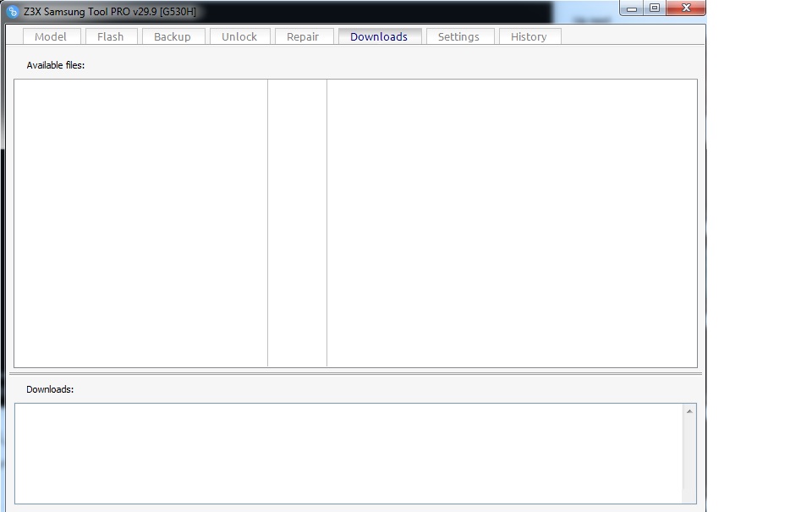Image resolution: width=812 pixels, height=512 pixels.
Task: Switch to the Model tab
Action: click(52, 36)
